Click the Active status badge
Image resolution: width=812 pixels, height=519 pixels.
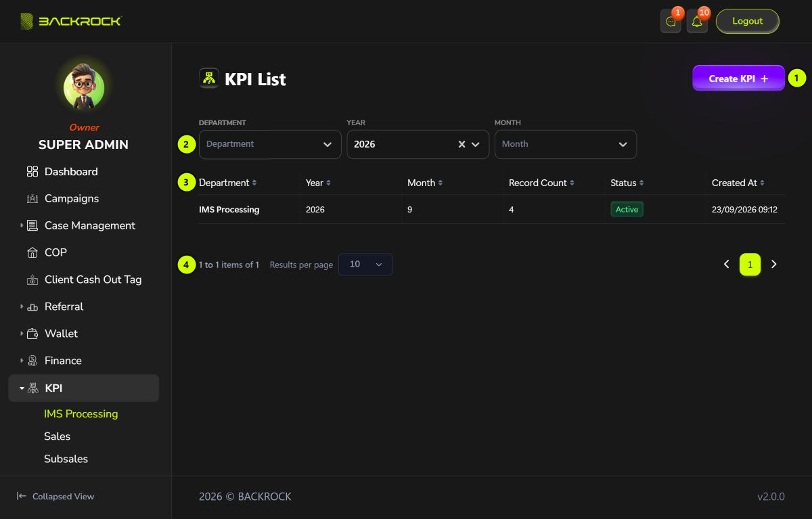pyautogui.click(x=627, y=210)
